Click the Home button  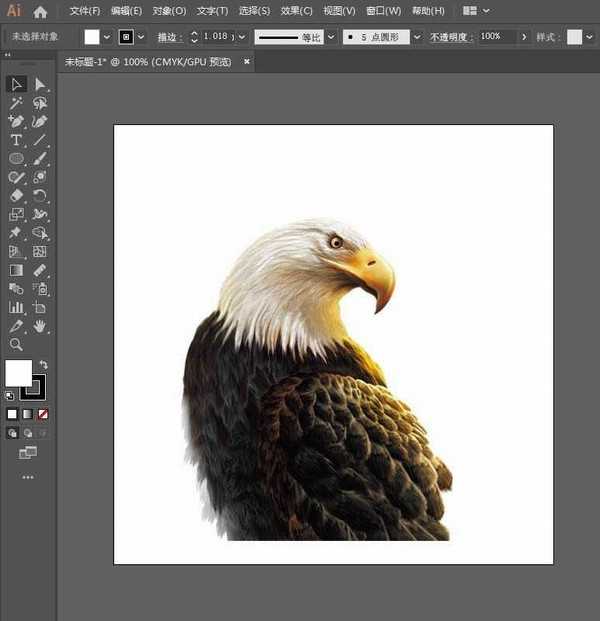(40, 11)
